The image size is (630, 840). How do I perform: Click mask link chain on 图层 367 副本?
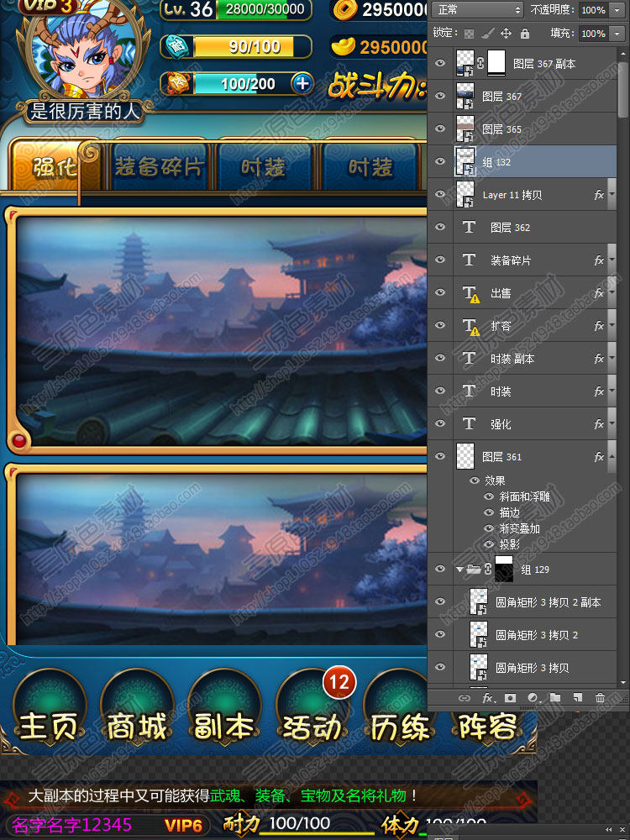[x=480, y=63]
